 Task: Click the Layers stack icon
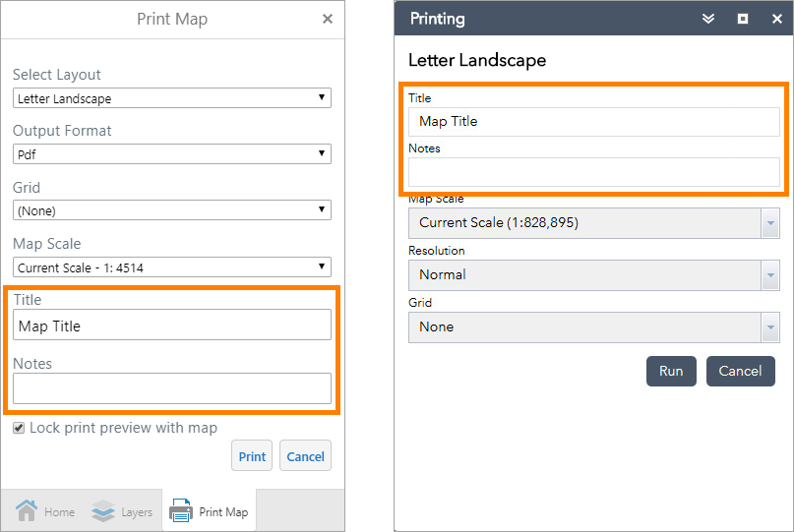103,511
